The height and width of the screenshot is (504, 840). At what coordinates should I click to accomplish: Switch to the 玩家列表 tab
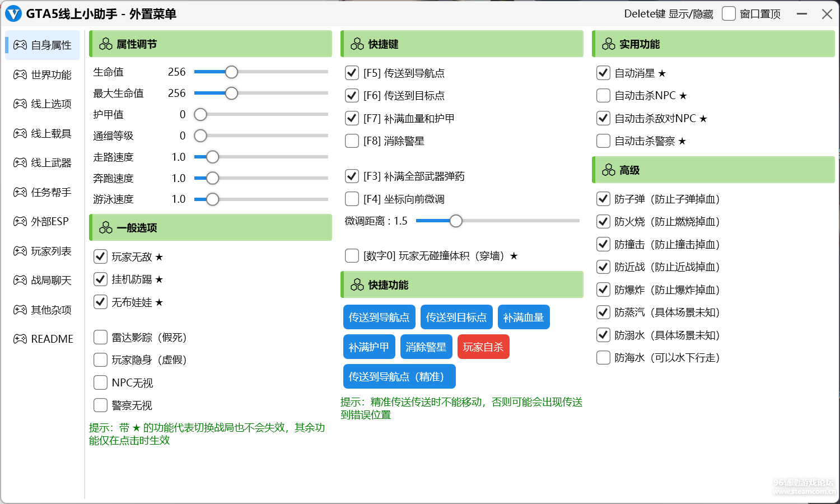(x=43, y=251)
